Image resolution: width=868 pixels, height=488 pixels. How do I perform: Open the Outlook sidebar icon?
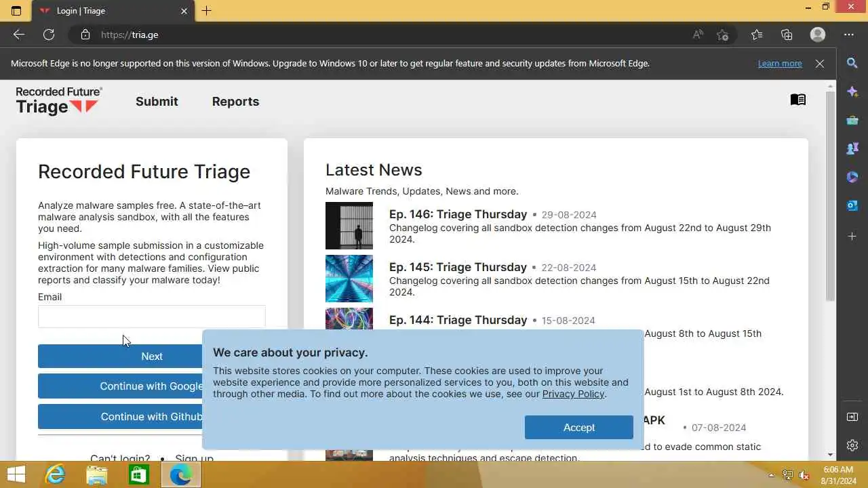pyautogui.click(x=852, y=205)
